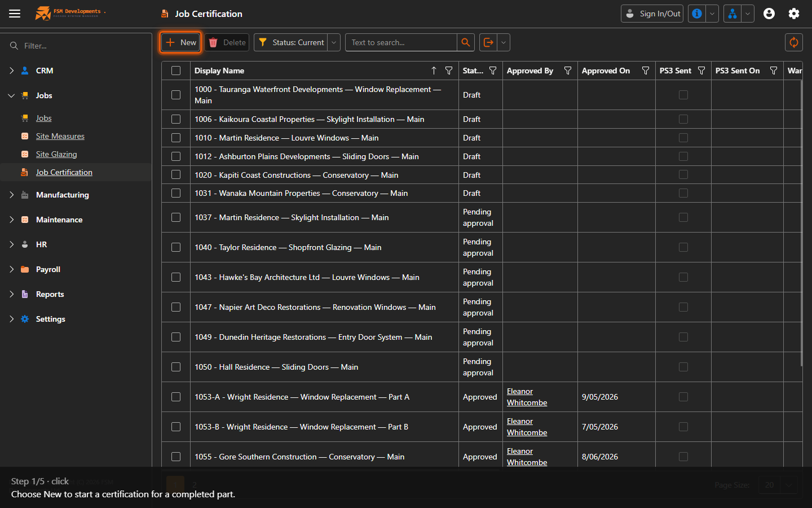Open the user account profile icon

[769, 14]
